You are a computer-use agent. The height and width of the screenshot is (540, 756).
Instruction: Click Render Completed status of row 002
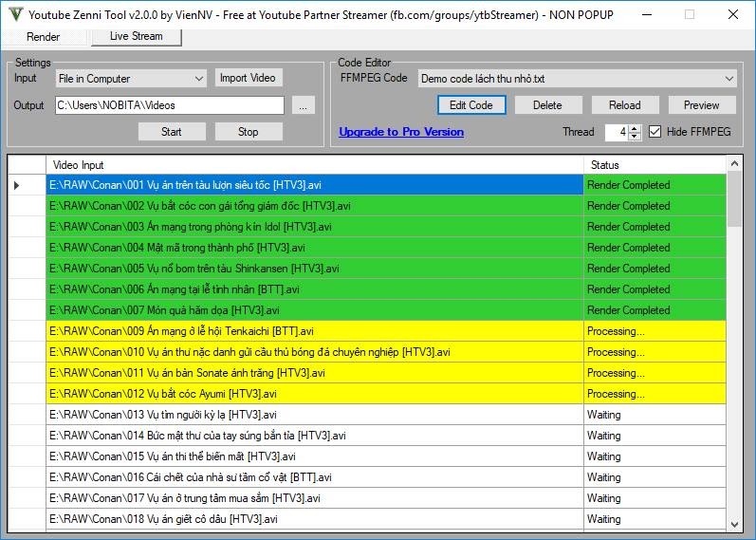pyautogui.click(x=655, y=206)
